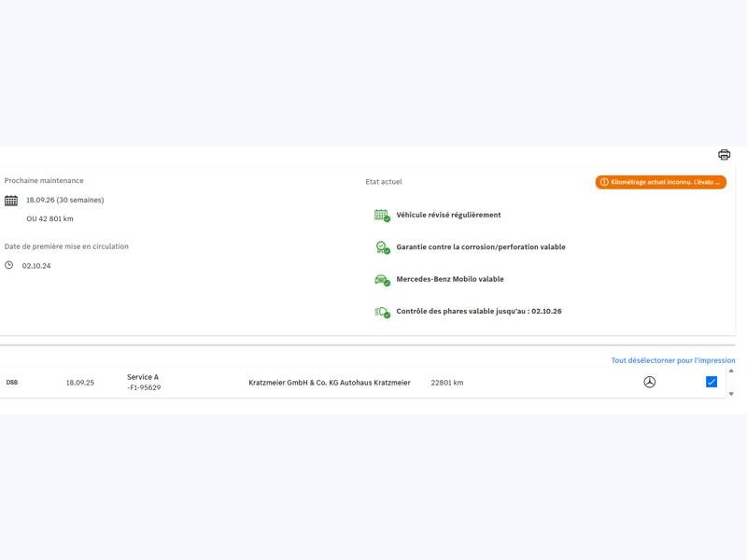Click the corrosion warranty status icon
The height and width of the screenshot is (560, 747).
click(382, 247)
